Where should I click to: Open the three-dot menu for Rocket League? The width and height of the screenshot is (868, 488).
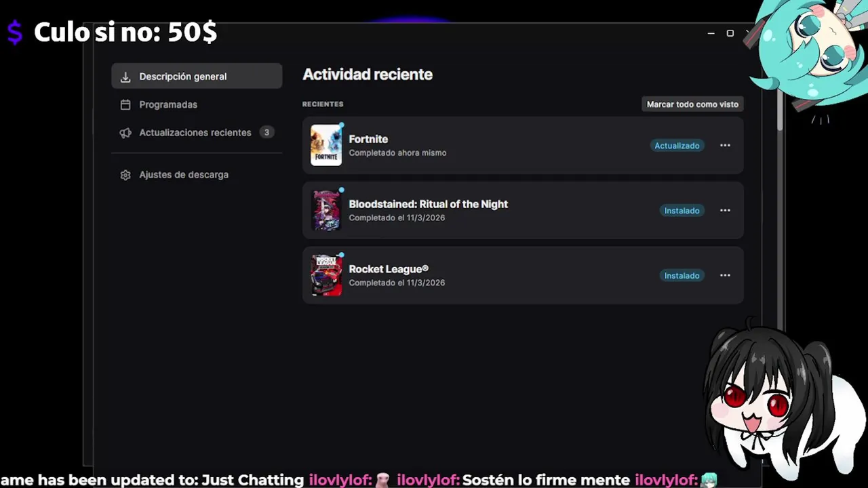click(725, 276)
